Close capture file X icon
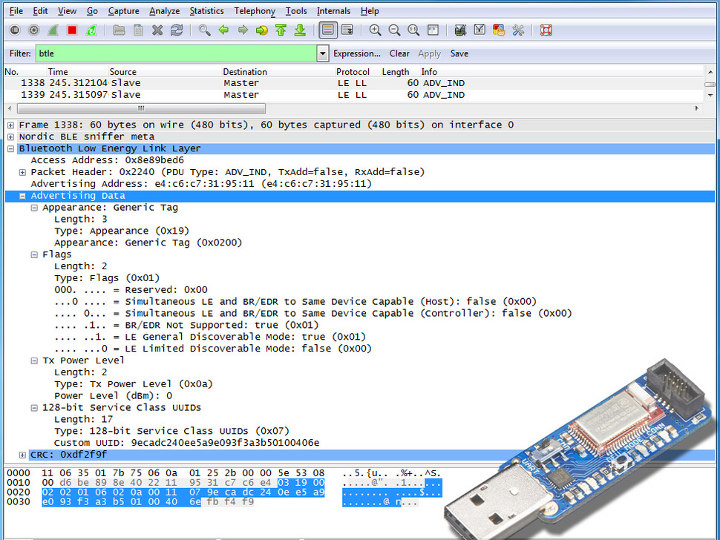Image resolution: width=720 pixels, height=540 pixels. coord(158,30)
